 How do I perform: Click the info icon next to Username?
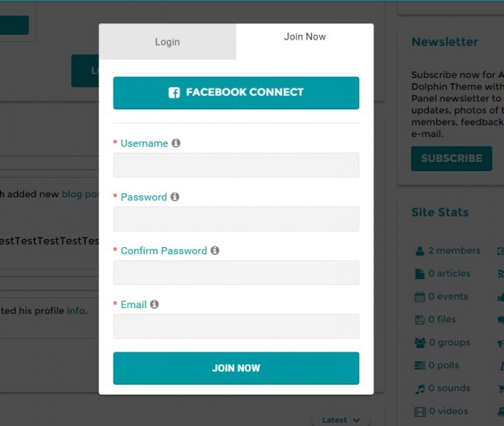coord(176,143)
